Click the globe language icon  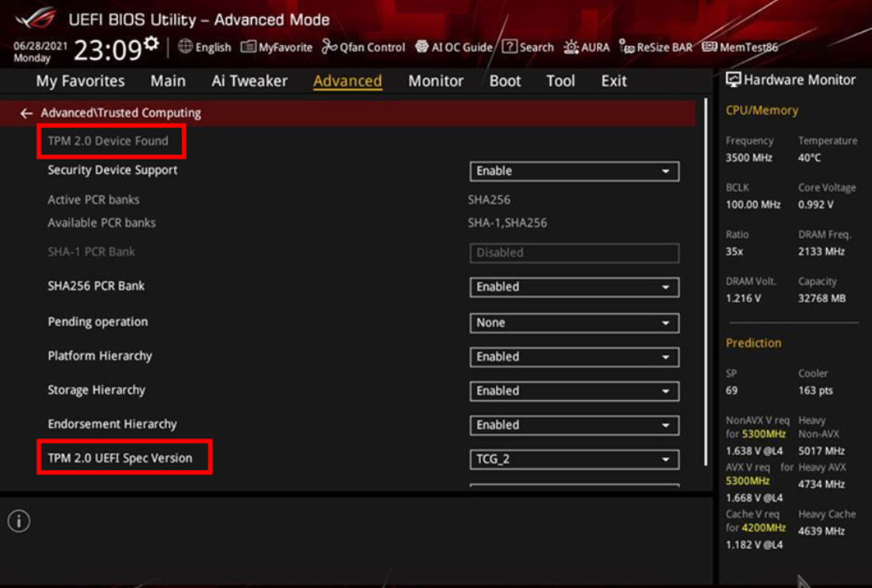[x=185, y=47]
